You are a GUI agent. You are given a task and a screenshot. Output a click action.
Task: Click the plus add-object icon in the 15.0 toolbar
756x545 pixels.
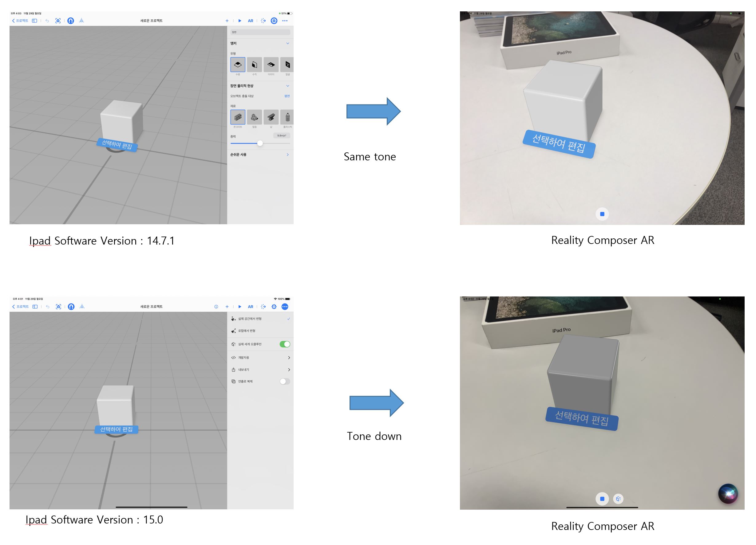point(227,307)
